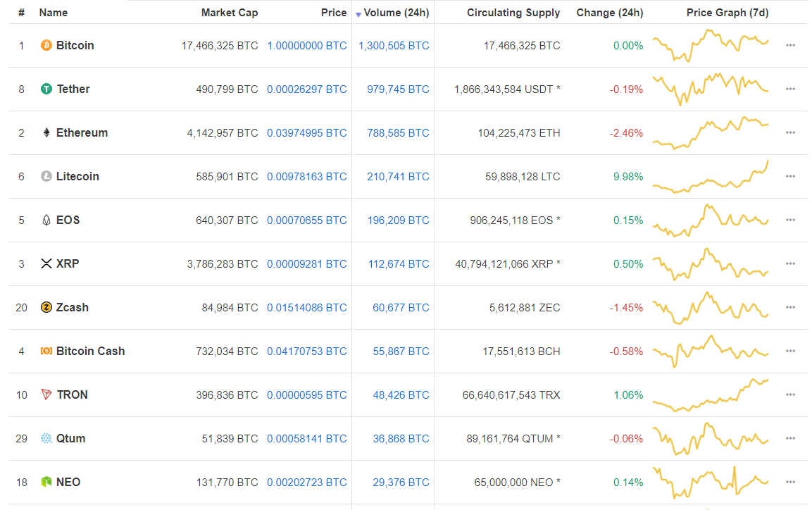The image size is (812, 510).
Task: Click the red TRON logo icon
Action: point(46,395)
